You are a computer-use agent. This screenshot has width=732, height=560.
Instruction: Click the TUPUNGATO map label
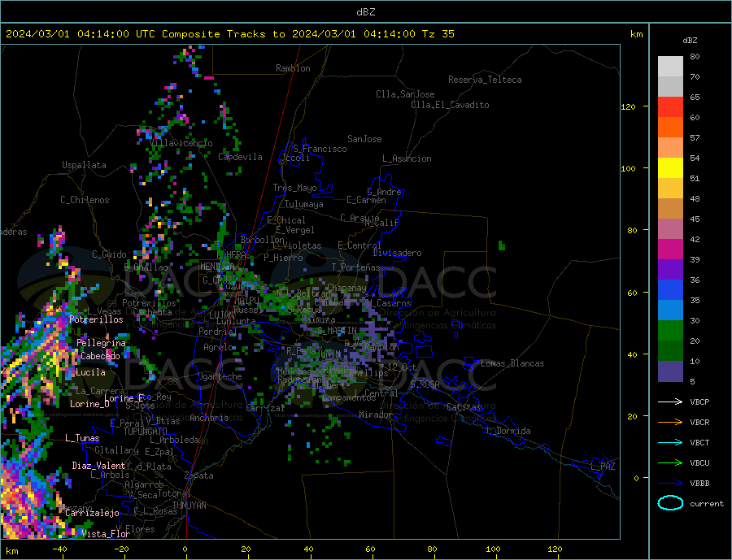145,432
